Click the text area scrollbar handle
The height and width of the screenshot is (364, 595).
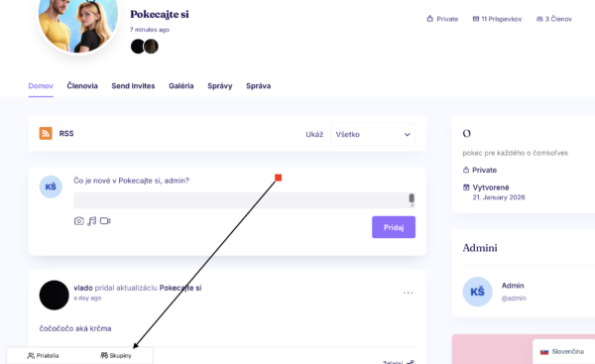point(412,198)
